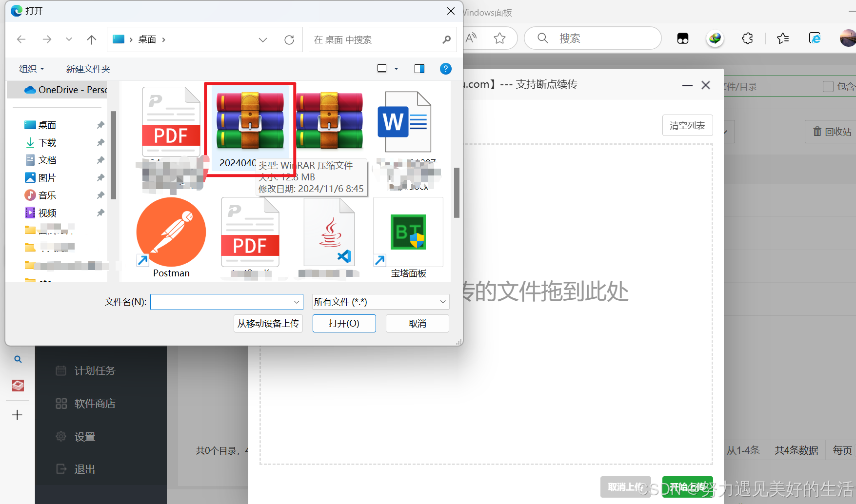The image size is (856, 504).
Task: Expand the 文件名 combo box dropdown
Action: pyautogui.click(x=297, y=302)
